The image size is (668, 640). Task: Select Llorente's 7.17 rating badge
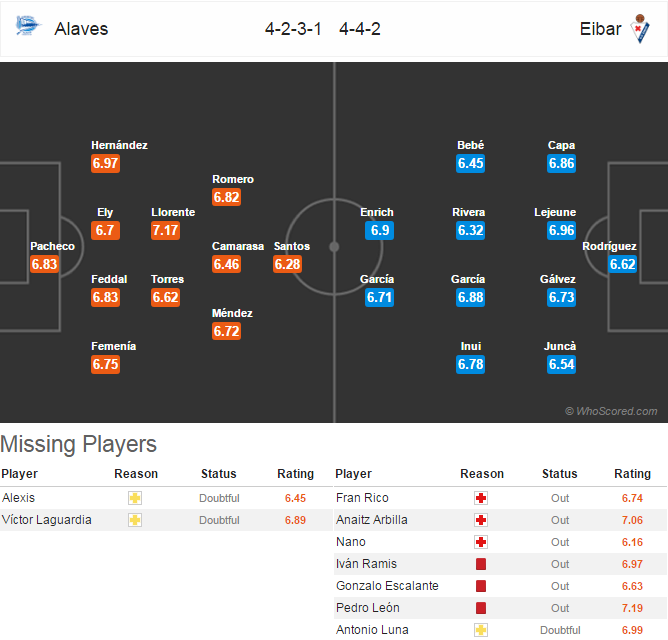pos(165,231)
